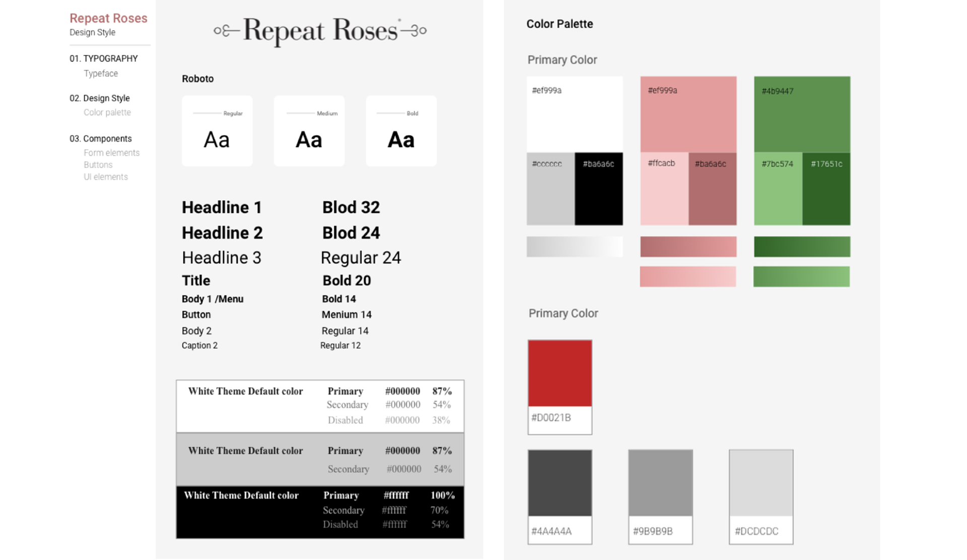
Task: Click the Menium 14 spec text
Action: tap(347, 315)
